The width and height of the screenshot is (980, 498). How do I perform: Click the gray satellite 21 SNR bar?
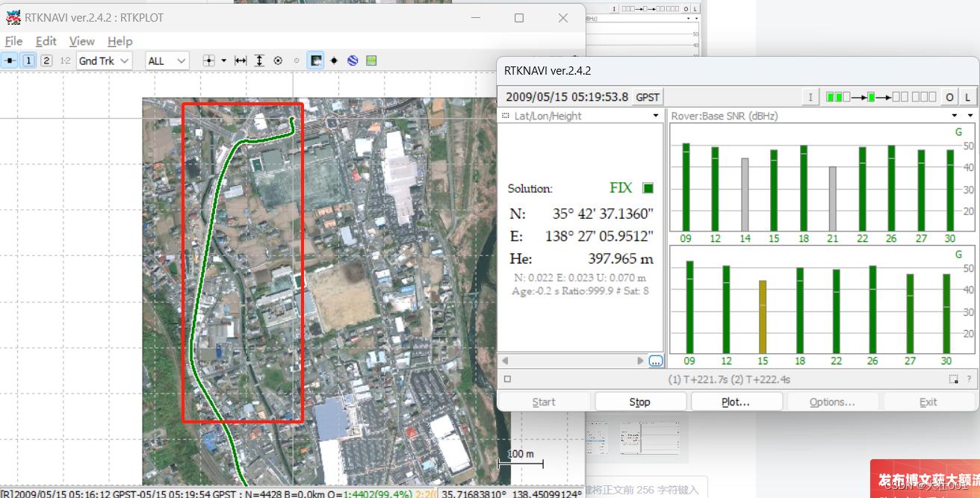click(833, 199)
